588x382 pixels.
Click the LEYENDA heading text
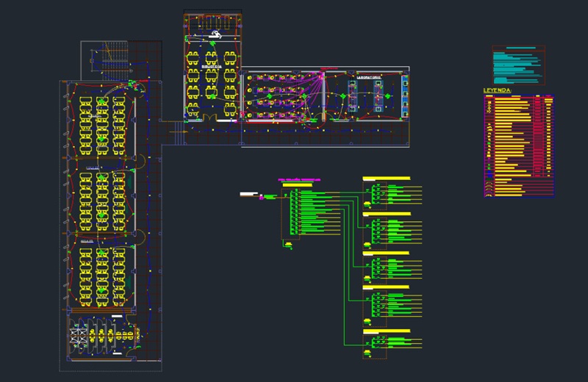[x=498, y=90]
